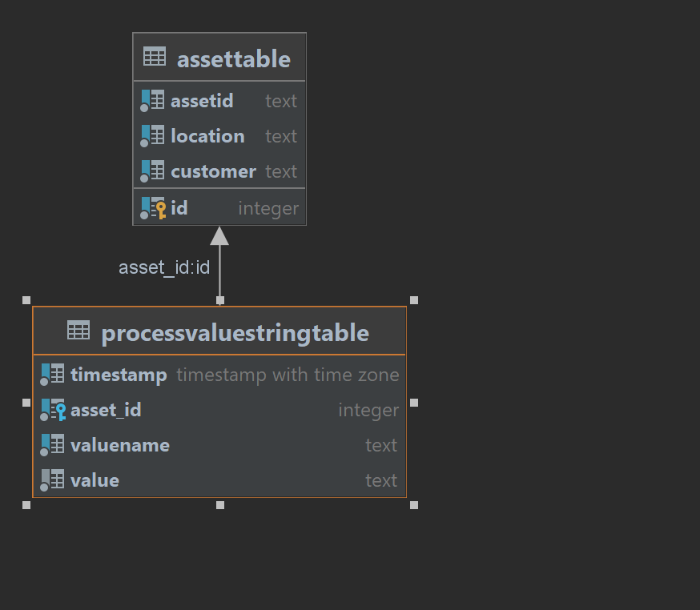Click the column icon next to value
Image resolution: width=700 pixels, height=610 pixels.
(53, 480)
